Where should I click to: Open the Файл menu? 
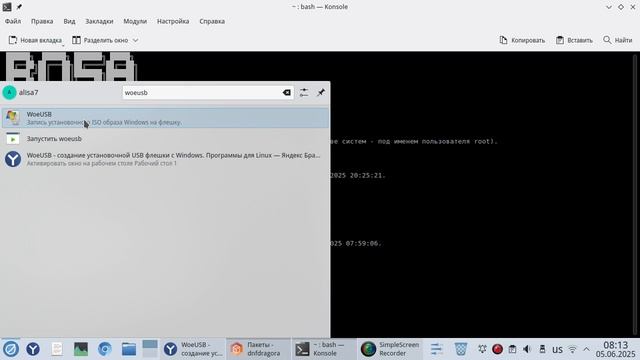pos(13,21)
